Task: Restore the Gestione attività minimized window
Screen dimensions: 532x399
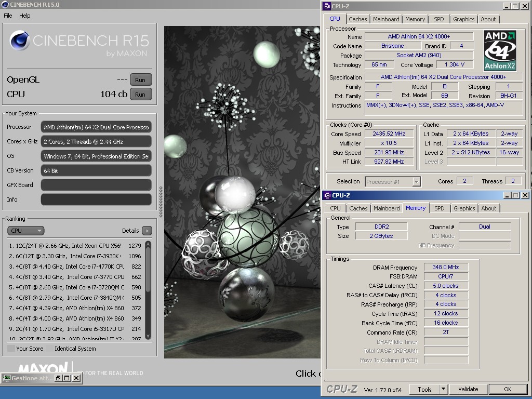Action: [58, 378]
